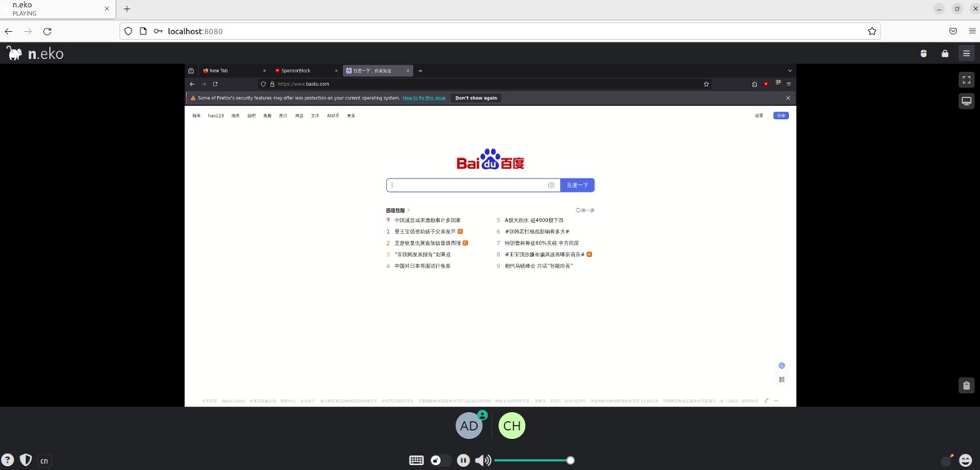Open the clipboard panel icon

[x=965, y=384]
